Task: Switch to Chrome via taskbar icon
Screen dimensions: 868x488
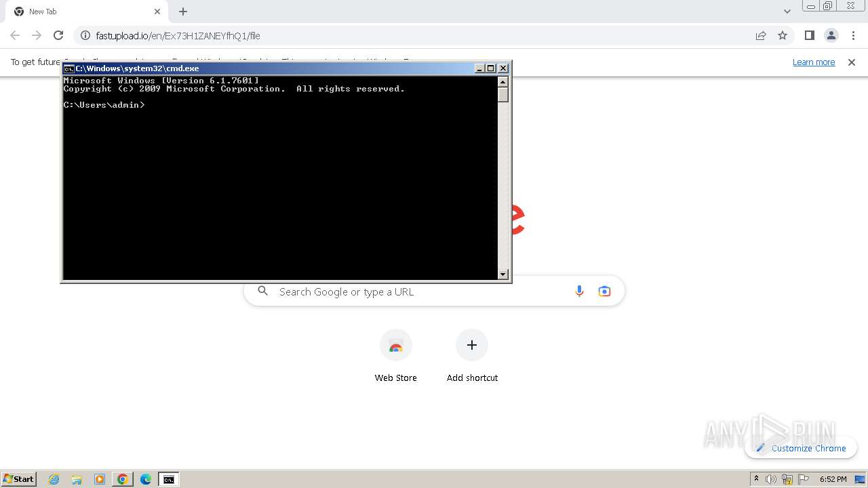Action: (122, 479)
